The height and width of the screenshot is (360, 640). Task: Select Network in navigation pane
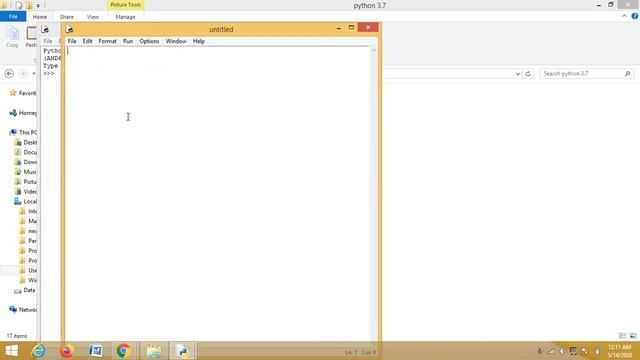click(23, 310)
